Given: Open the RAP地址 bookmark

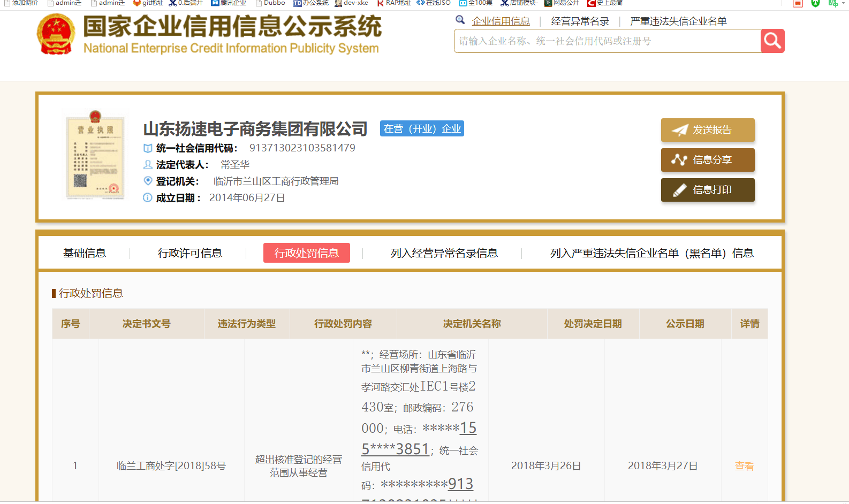Looking at the screenshot, I should pyautogui.click(x=394, y=3).
